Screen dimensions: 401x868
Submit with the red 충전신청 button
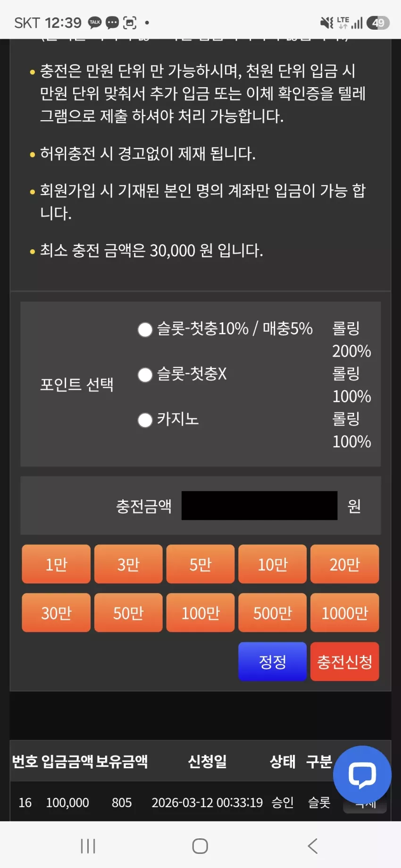click(x=345, y=662)
